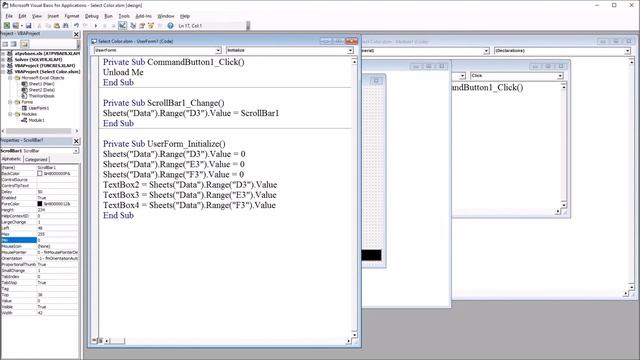Open the Tools menu
640x360 pixels.
124,16
